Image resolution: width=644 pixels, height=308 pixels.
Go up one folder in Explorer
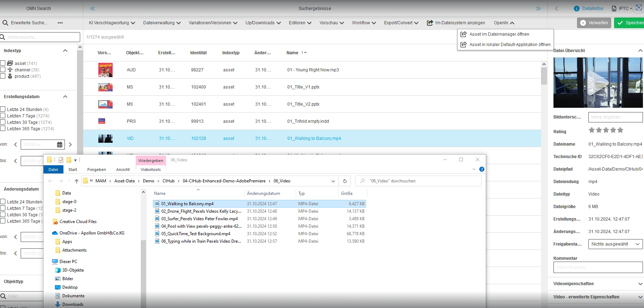pos(77,181)
